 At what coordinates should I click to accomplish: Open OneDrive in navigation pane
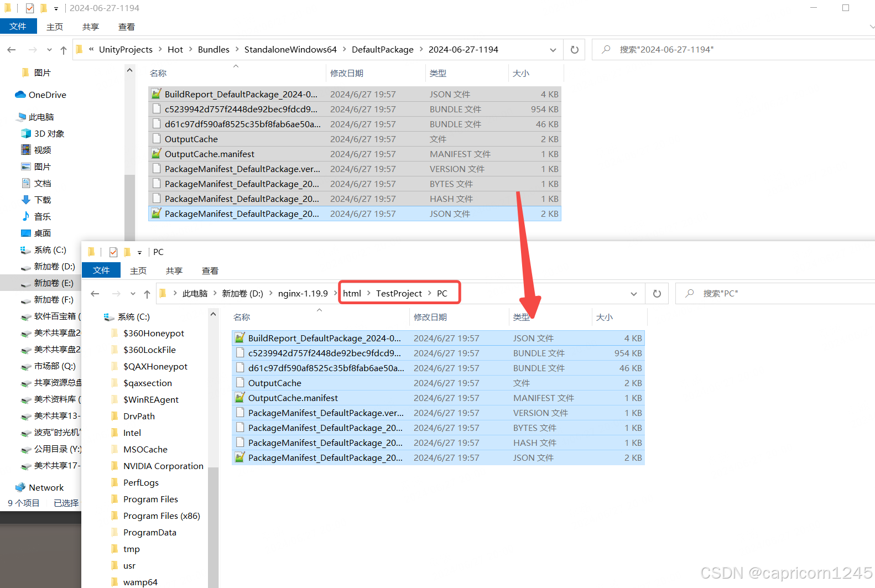47,95
